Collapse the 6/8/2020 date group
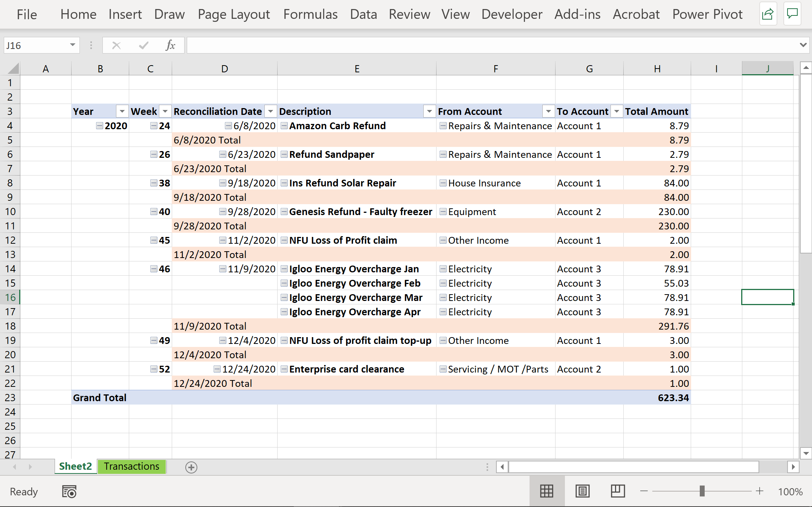This screenshot has width=812, height=507. click(228, 126)
